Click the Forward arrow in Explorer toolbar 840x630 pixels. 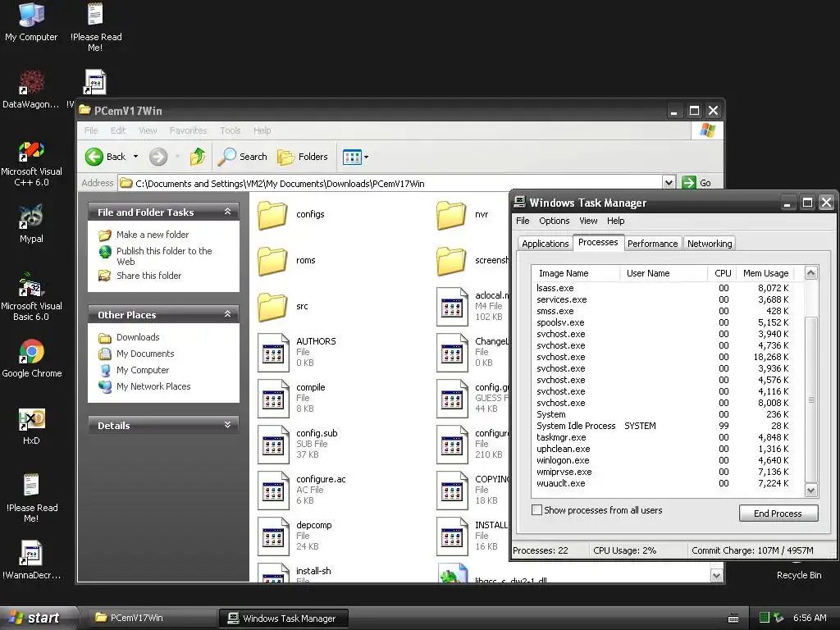tap(158, 157)
